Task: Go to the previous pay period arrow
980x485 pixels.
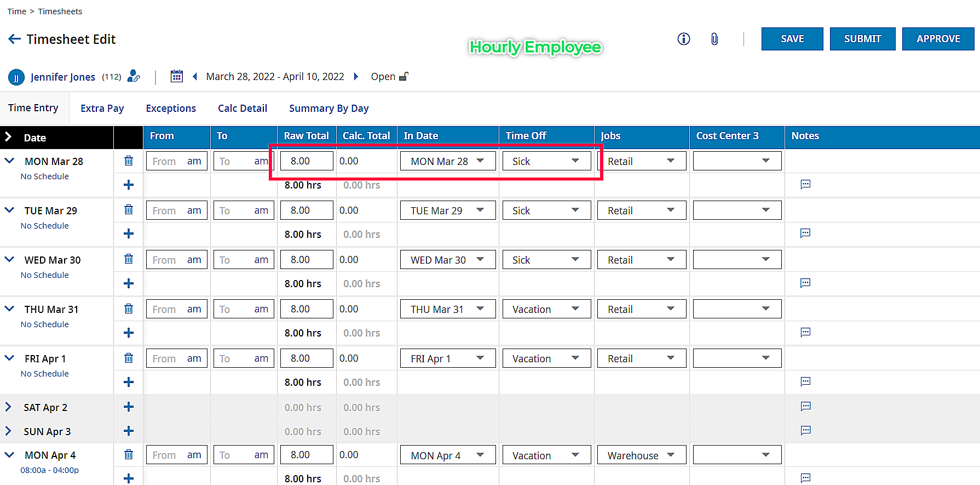Action: coord(195,76)
